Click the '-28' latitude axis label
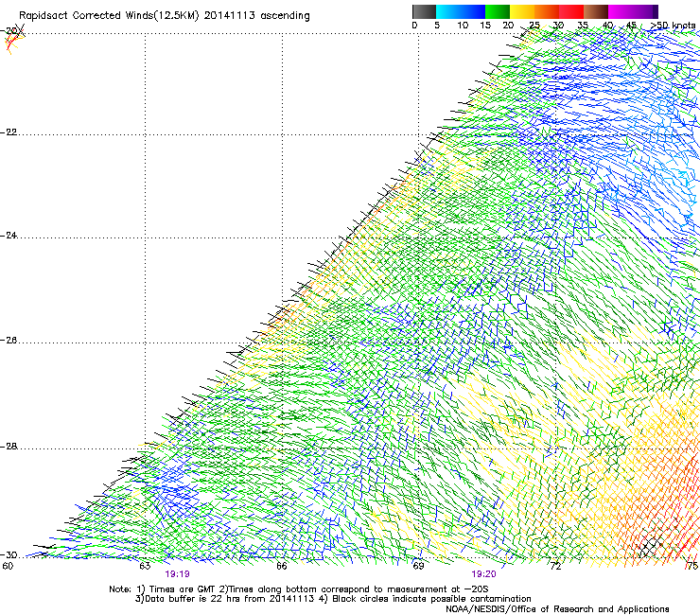The width and height of the screenshot is (700, 615). click(9, 447)
